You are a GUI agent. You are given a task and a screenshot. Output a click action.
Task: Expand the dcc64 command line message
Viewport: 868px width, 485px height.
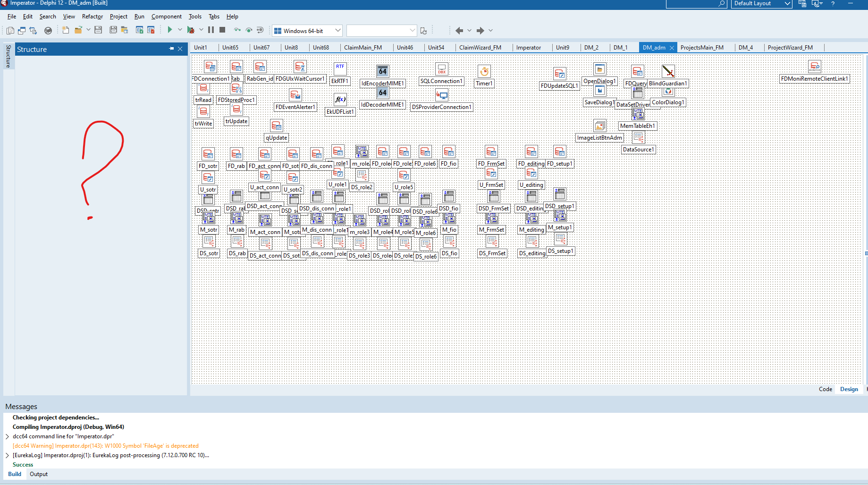(7, 436)
